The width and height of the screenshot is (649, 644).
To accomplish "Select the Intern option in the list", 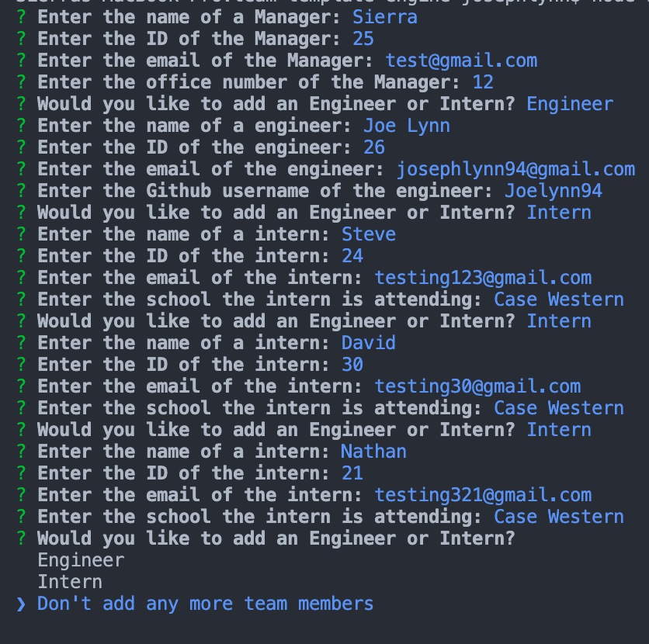I will (x=70, y=582).
